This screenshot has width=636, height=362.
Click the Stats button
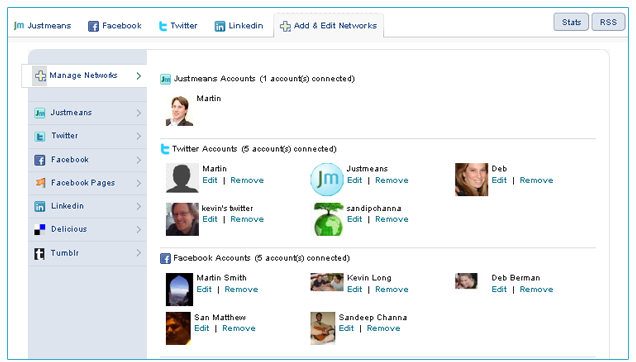tap(571, 22)
